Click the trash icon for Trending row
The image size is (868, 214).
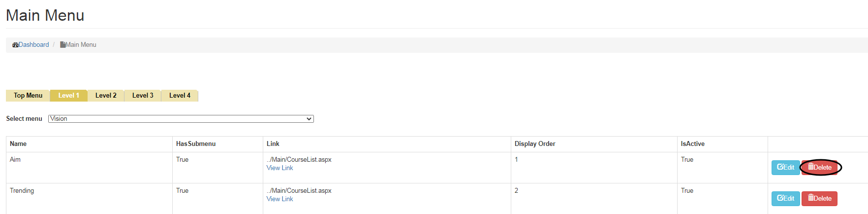tap(811, 198)
